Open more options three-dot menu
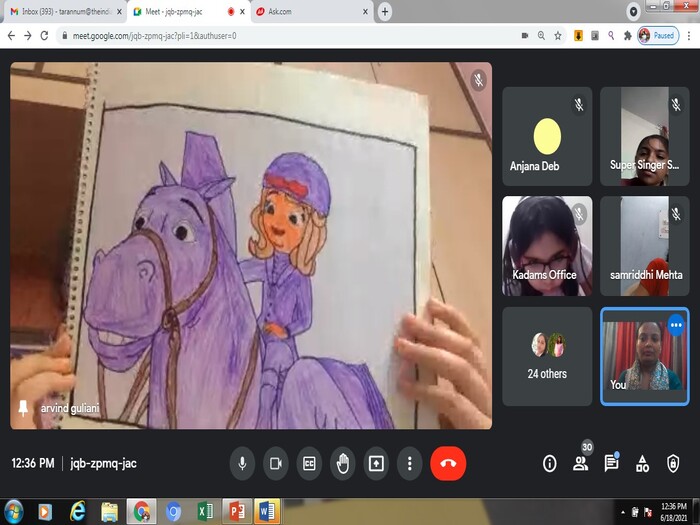The height and width of the screenshot is (525, 700). (x=409, y=463)
